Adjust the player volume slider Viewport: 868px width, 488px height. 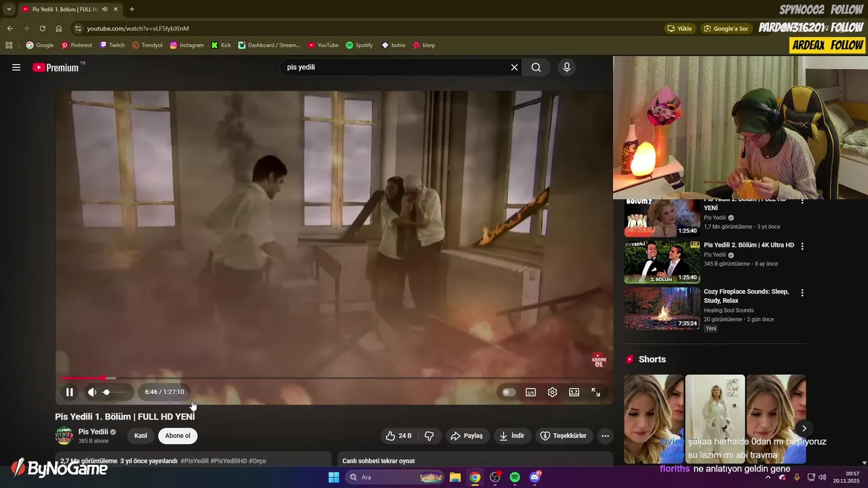115,392
